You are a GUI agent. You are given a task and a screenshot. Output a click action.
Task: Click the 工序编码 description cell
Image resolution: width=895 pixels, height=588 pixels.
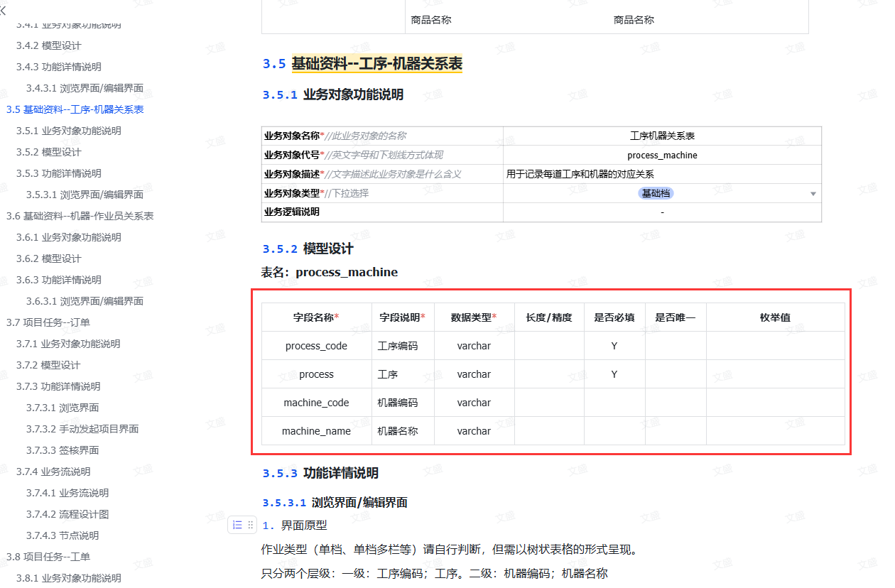pos(403,346)
